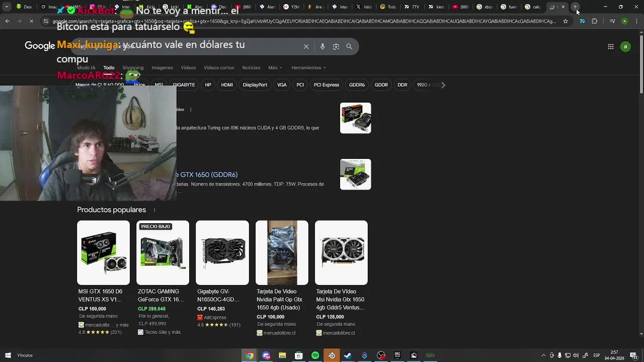
Task: Filter results by HDMI chip
Action: (227, 85)
